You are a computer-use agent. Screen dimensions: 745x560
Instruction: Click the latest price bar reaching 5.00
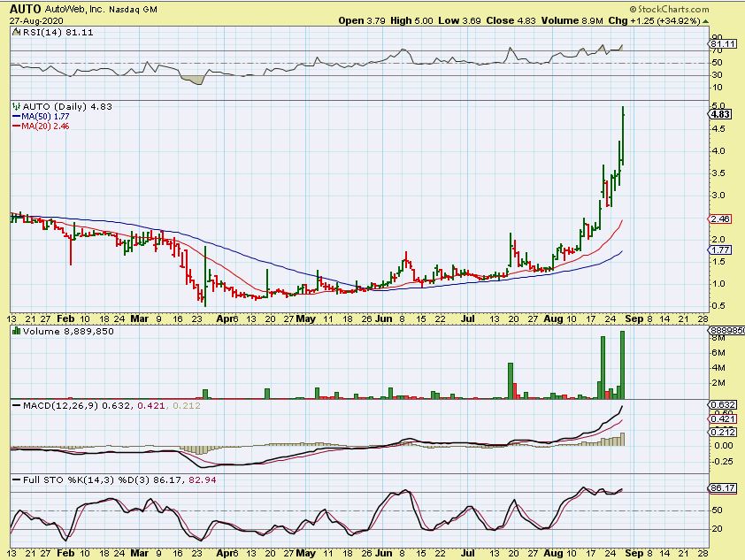pyautogui.click(x=623, y=135)
